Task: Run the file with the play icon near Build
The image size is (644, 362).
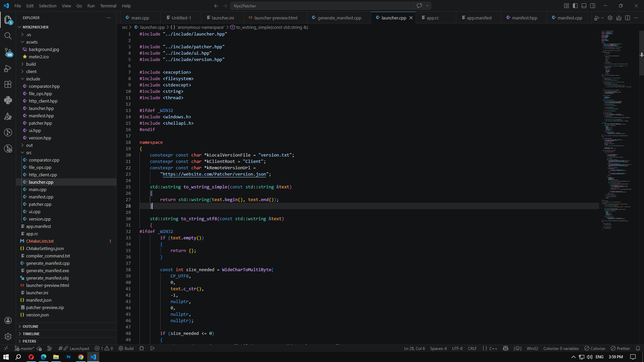Action: [x=153, y=348]
